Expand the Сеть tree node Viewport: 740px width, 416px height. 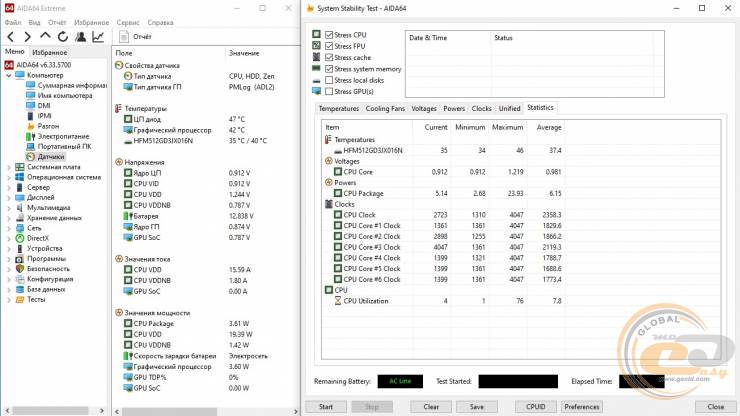click(x=8, y=229)
